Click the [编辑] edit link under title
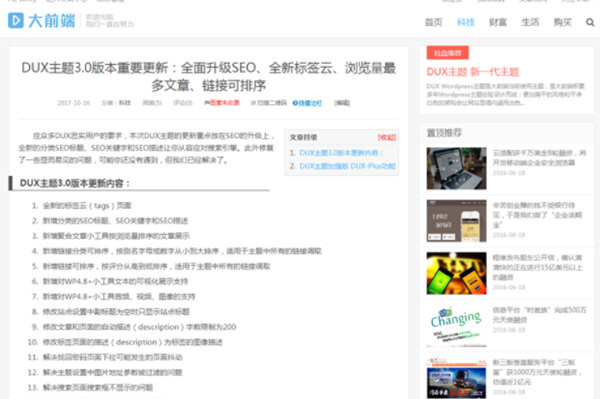This screenshot has height=399, width=600. tap(342, 103)
